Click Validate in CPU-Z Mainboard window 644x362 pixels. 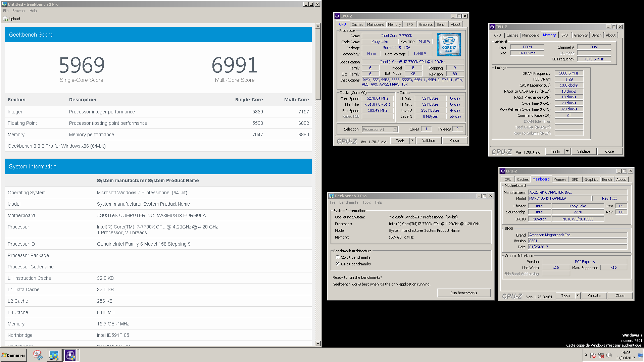(x=594, y=296)
